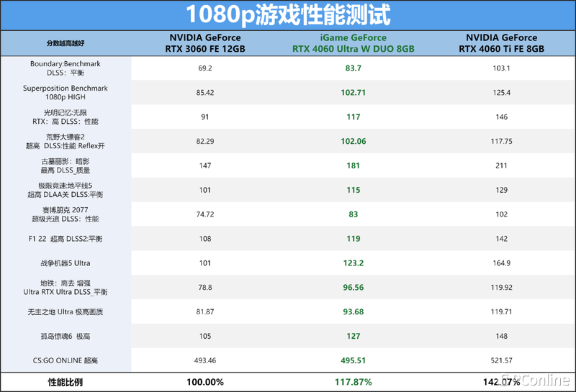Viewport: 576px width, 392px height.
Task: Click the value 117.75
Action: [x=501, y=141]
